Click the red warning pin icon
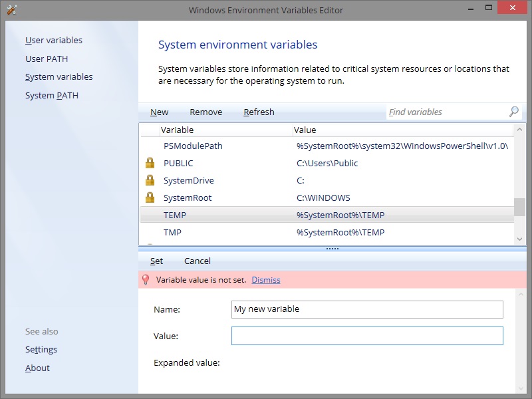 coord(146,279)
